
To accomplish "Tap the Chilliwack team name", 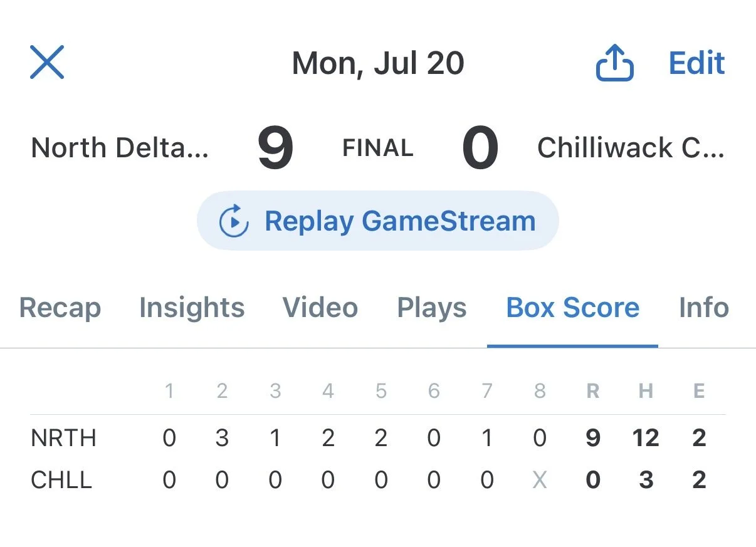I will coord(631,148).
